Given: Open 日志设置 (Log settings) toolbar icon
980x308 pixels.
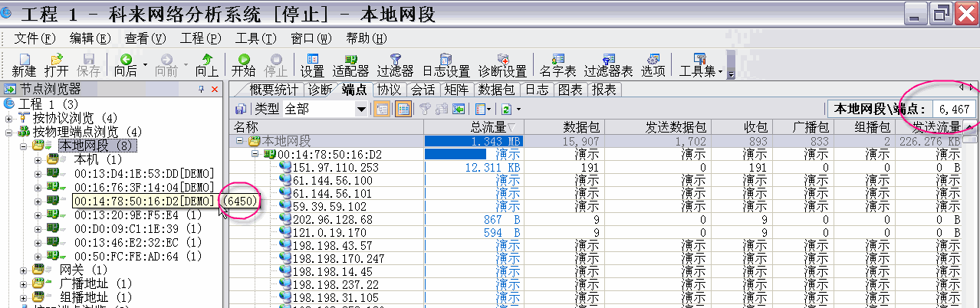Looking at the screenshot, I should coord(446,64).
